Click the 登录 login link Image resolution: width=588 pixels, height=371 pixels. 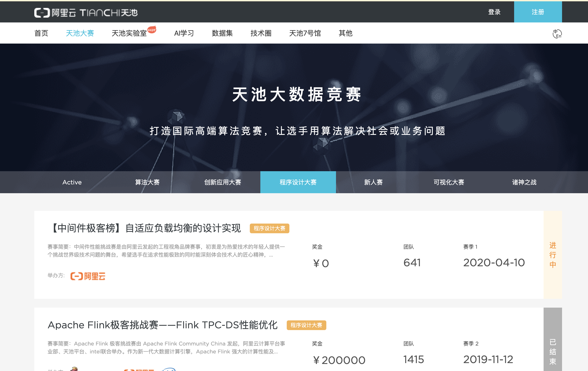(494, 12)
